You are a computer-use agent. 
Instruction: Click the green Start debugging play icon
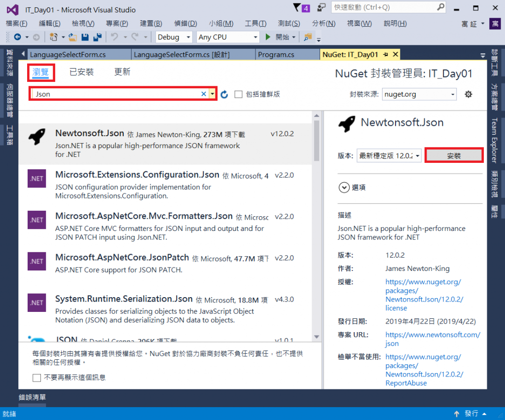[268, 37]
